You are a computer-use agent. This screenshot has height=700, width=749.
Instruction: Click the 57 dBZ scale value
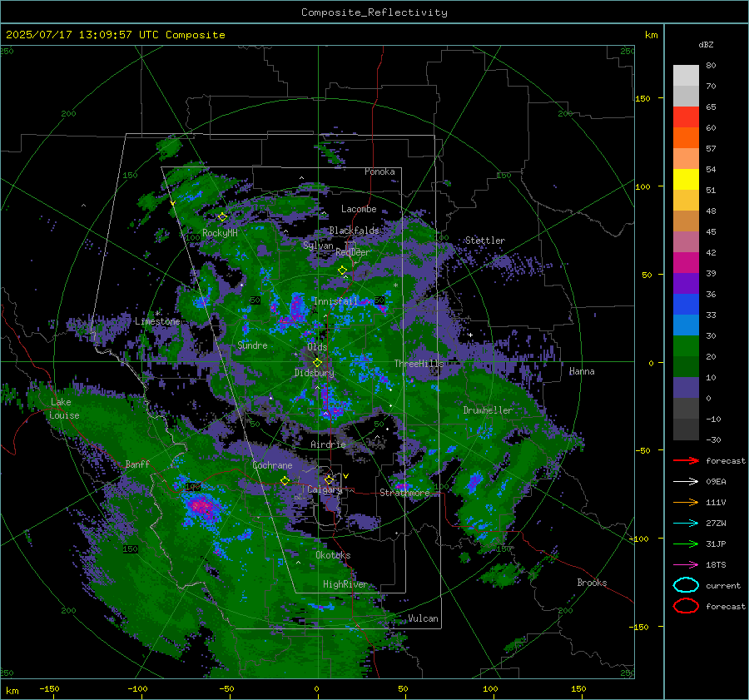(711, 149)
